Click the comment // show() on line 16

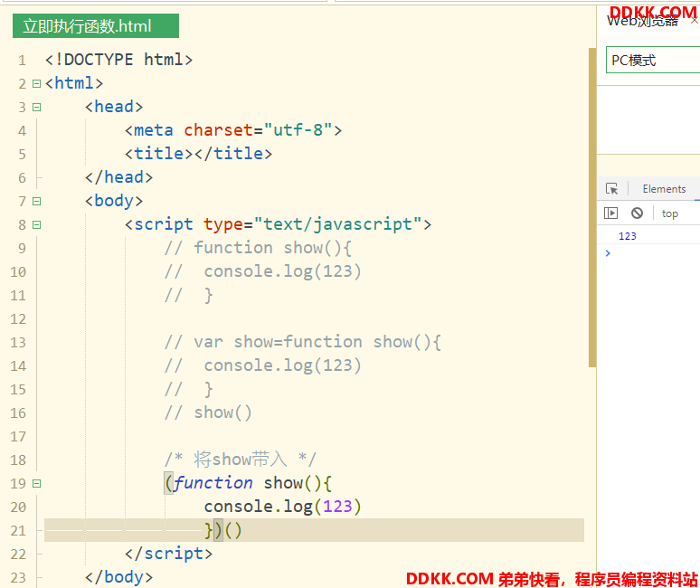pyautogui.click(x=208, y=413)
